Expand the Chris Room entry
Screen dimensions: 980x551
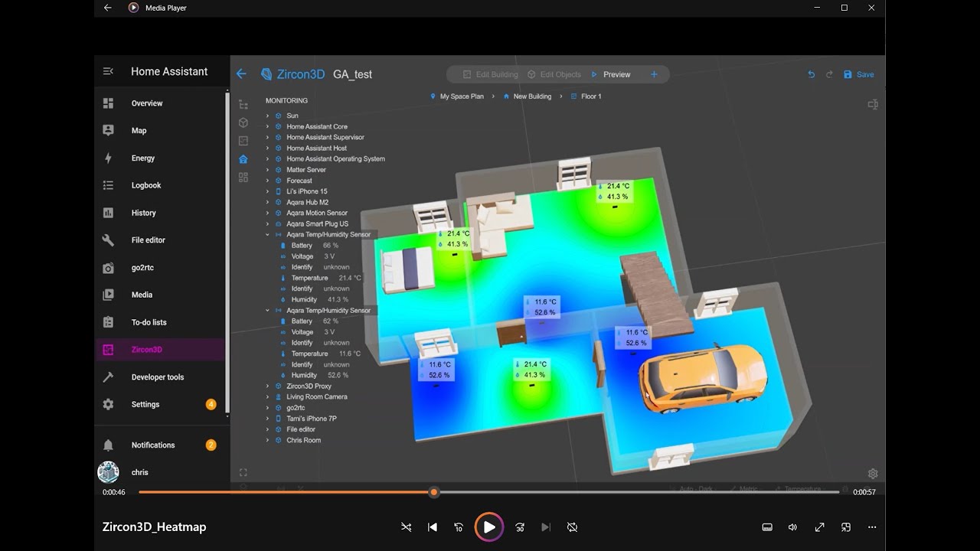[x=268, y=440]
